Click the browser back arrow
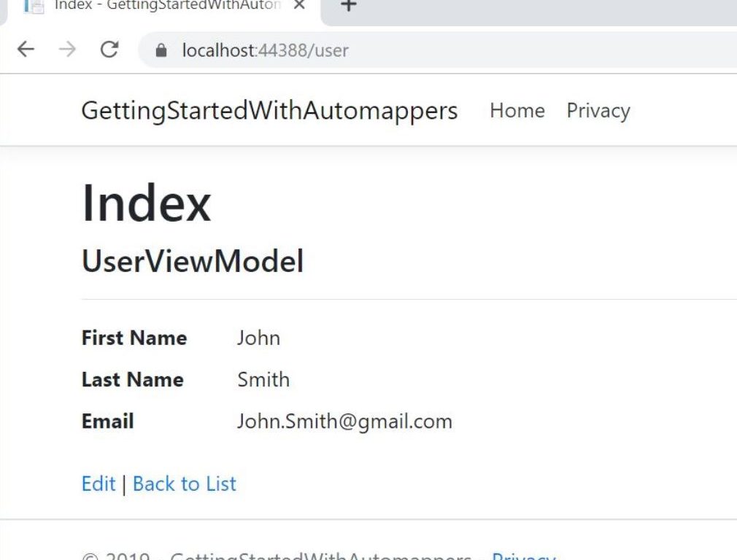This screenshot has width=737, height=560. [x=26, y=50]
